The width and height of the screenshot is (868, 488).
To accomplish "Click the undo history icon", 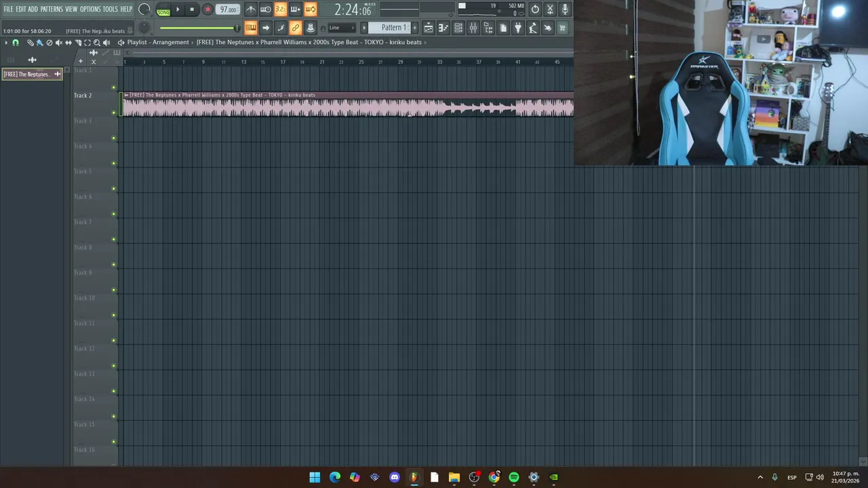I will coord(535,9).
